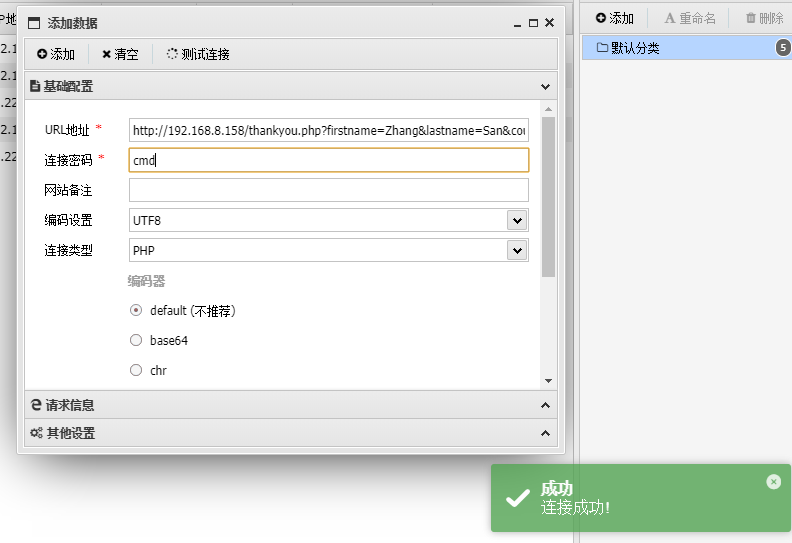The image size is (792, 543).
Task: Select the default (不推荐) encoder radio
Action: (136, 311)
